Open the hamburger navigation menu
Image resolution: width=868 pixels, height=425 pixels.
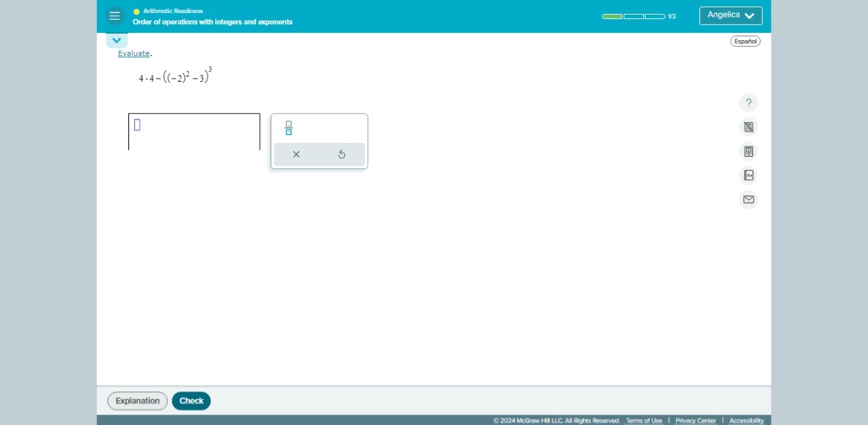115,15
